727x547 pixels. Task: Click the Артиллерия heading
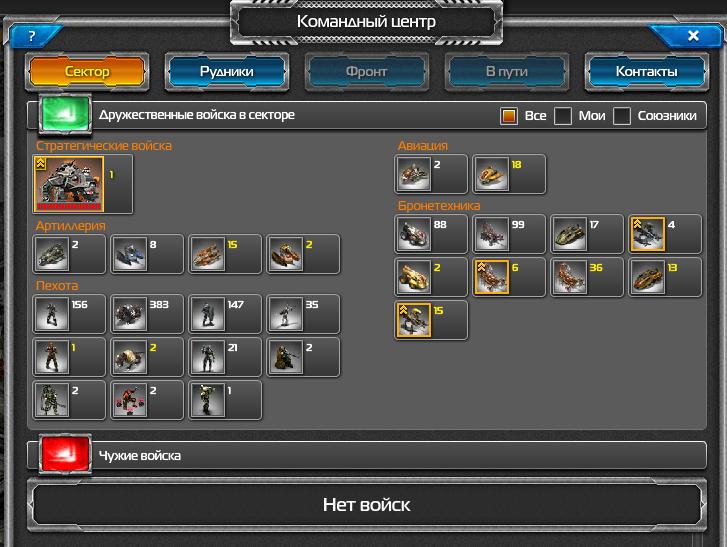coord(70,226)
